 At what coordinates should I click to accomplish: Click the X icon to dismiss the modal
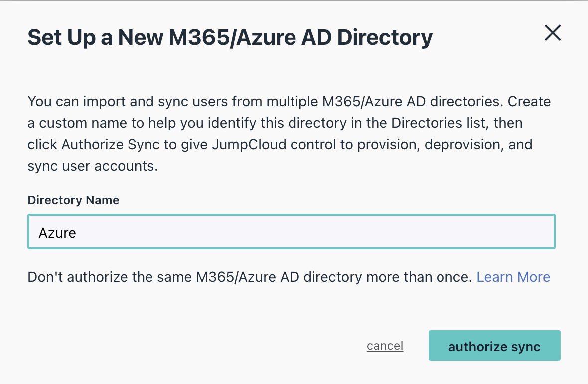tap(552, 33)
